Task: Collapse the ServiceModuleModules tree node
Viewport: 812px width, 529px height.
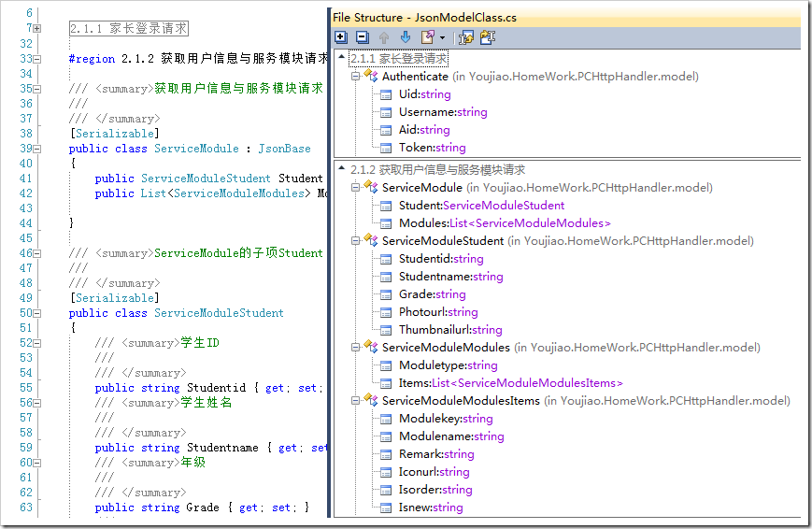Action: pyautogui.click(x=356, y=347)
